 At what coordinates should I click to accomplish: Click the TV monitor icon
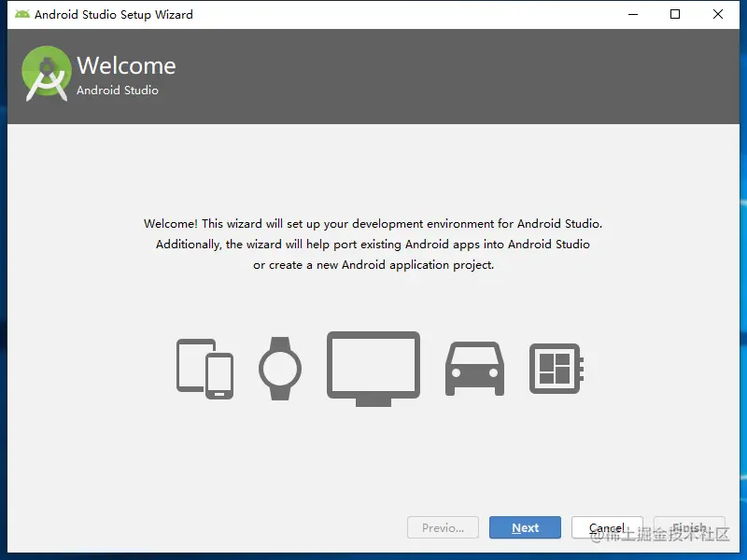(373, 369)
